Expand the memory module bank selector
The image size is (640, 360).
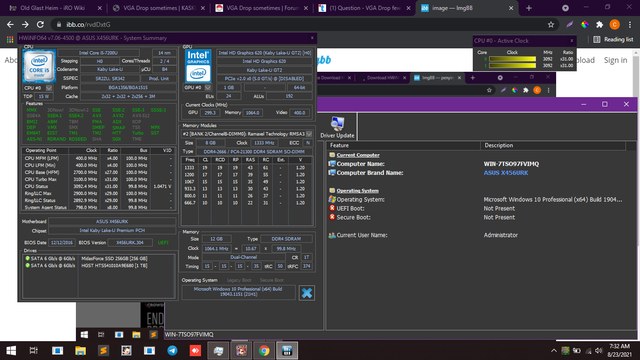click(247, 134)
